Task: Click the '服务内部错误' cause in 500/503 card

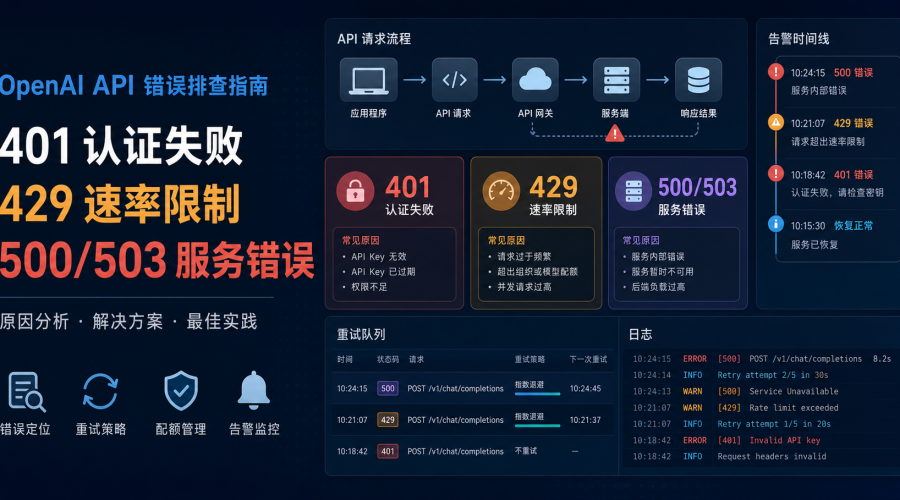Action: point(658,257)
